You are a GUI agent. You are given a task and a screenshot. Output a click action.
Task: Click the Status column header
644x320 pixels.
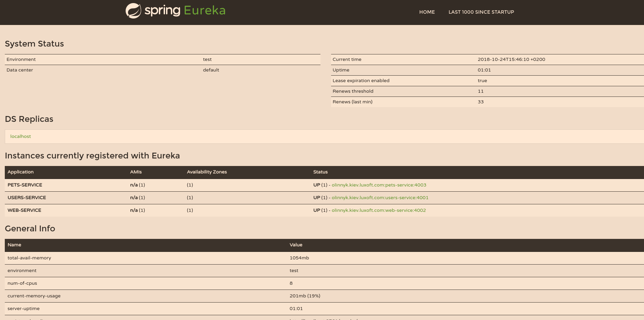[x=320, y=172]
